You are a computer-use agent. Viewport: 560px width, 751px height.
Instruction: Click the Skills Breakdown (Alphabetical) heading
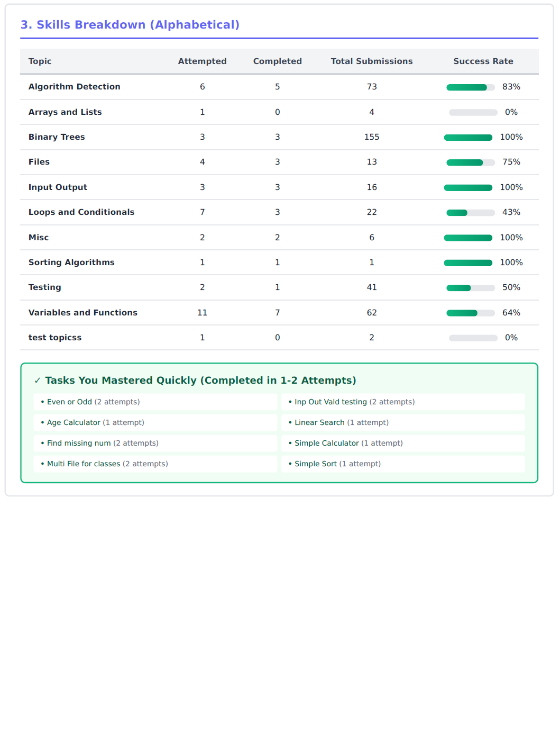tap(130, 25)
